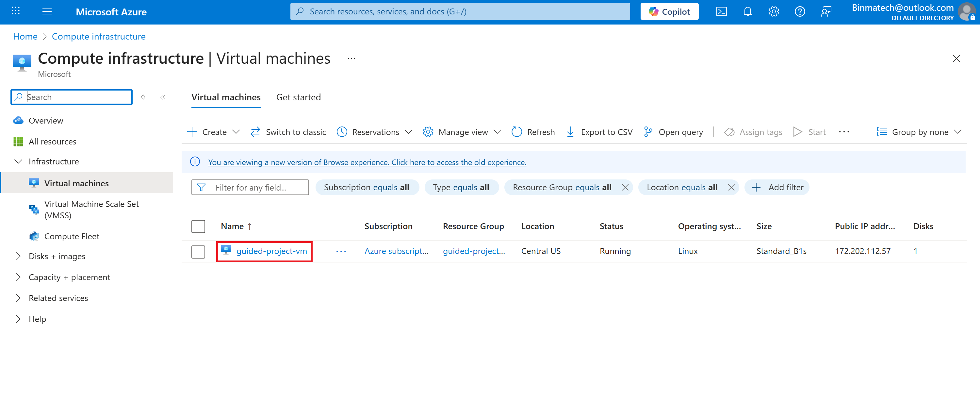
Task: Select Compute Fleet in sidebar
Action: (72, 236)
